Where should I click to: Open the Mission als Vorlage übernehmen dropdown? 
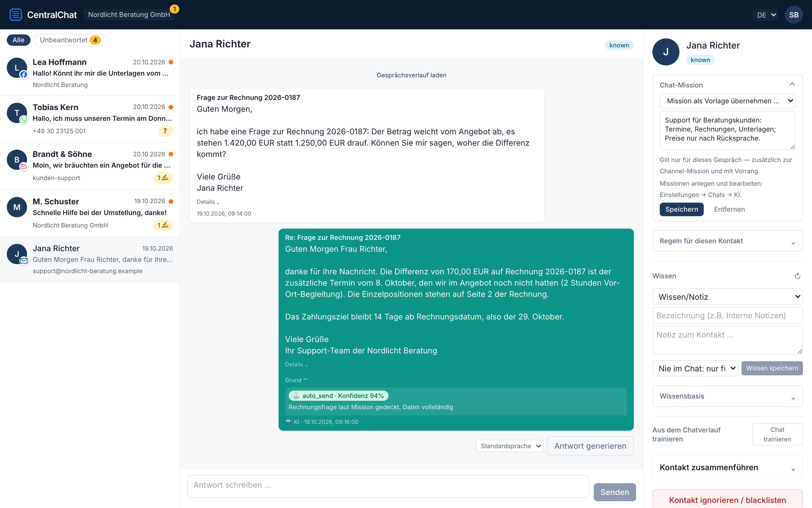coord(727,101)
